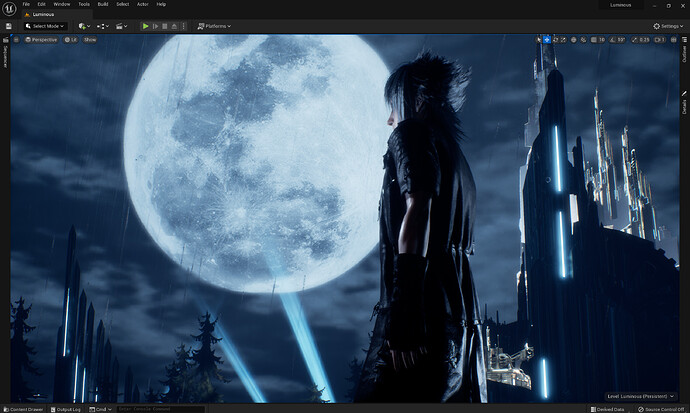Expand the Details side panel tab
This screenshot has height=413, width=690.
[685, 103]
